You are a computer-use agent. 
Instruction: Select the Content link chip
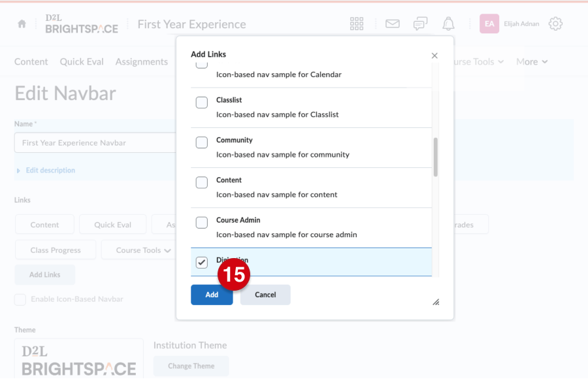(44, 225)
